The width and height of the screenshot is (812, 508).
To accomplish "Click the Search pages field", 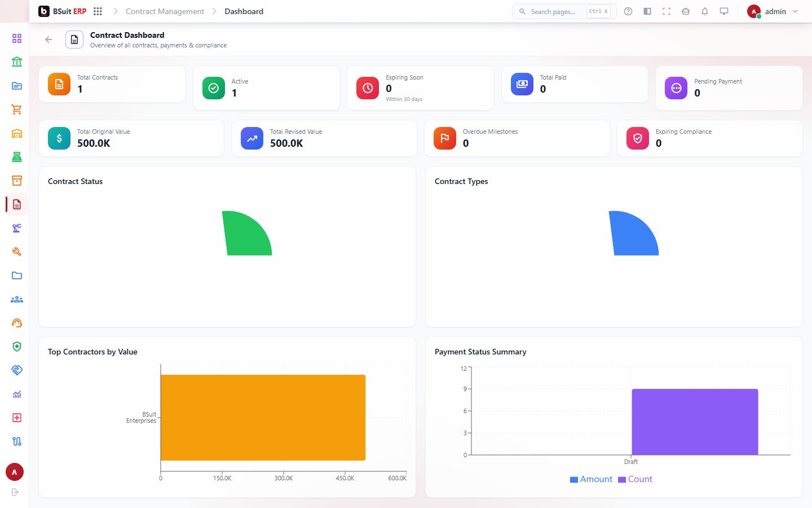I will (564, 11).
